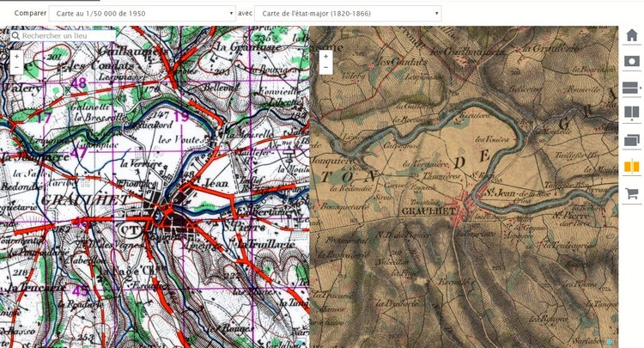Go to home via house icon
The height and width of the screenshot is (348, 644).
tap(632, 35)
